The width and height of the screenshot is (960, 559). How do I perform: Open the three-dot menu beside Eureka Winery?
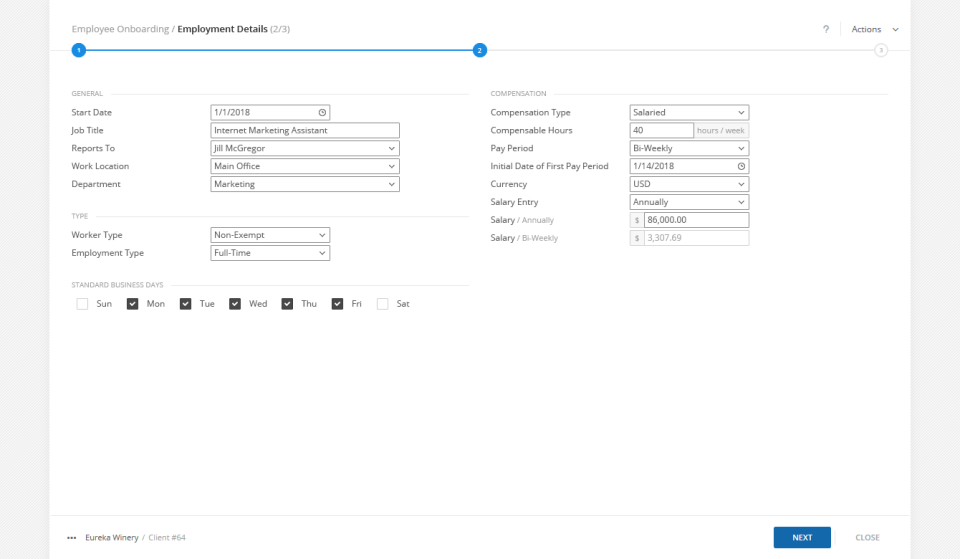pyautogui.click(x=72, y=538)
